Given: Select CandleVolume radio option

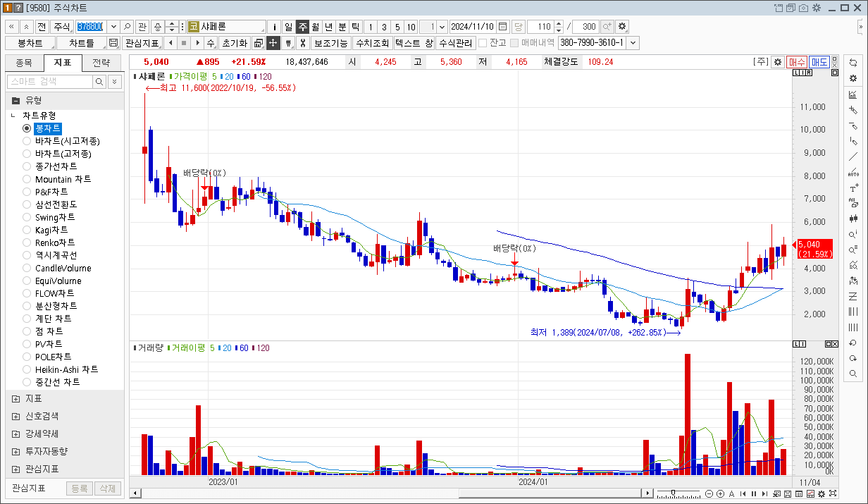Looking at the screenshot, I should click(27, 268).
